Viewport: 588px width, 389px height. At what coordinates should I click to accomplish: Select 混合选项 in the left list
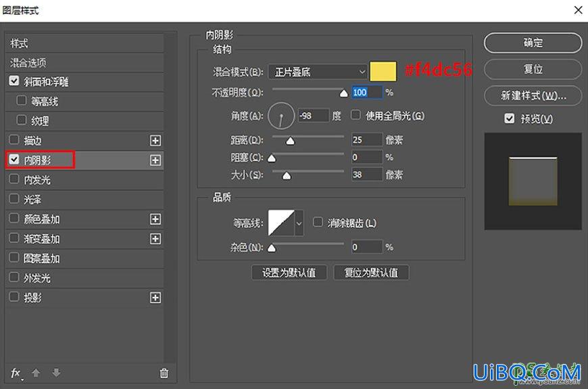pos(84,63)
